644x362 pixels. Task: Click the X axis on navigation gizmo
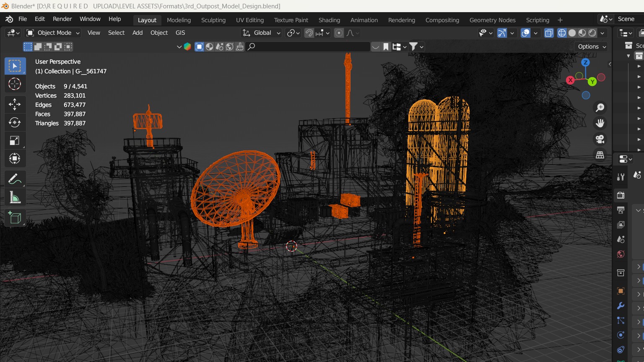(x=570, y=80)
